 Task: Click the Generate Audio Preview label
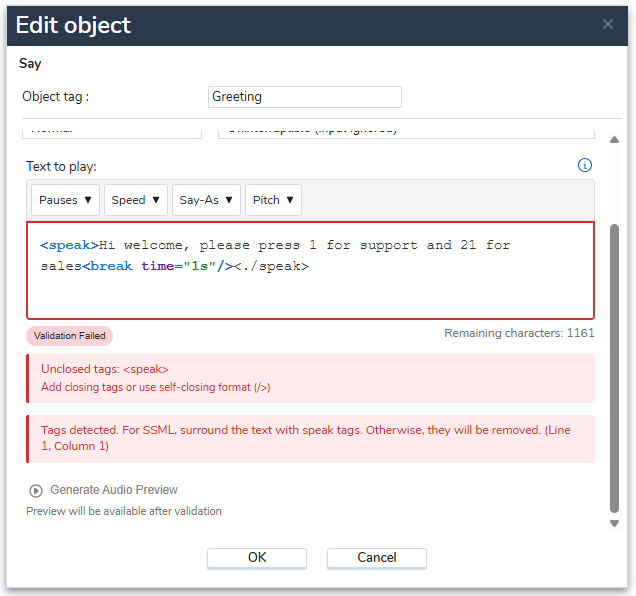coord(113,490)
